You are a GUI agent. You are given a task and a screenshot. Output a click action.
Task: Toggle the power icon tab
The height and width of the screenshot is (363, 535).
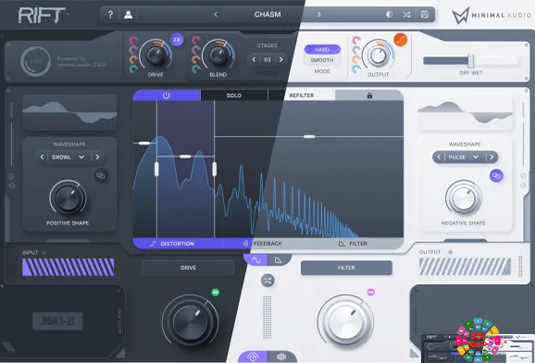click(x=167, y=96)
